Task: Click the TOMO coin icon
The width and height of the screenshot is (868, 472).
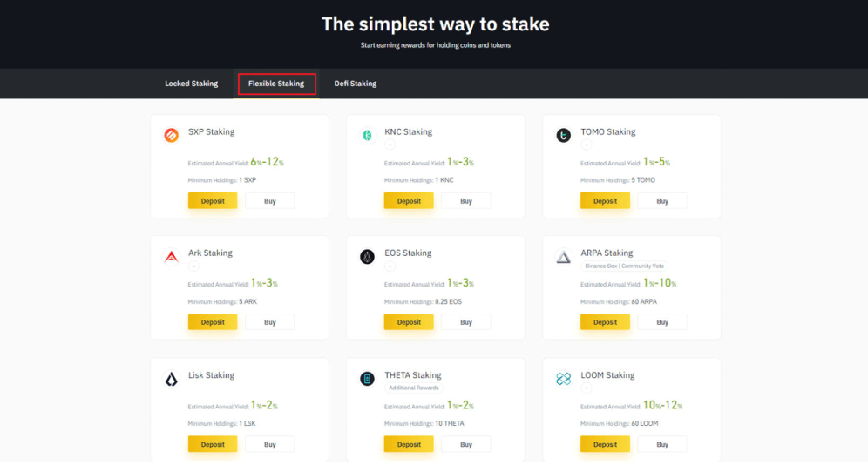Action: click(564, 135)
